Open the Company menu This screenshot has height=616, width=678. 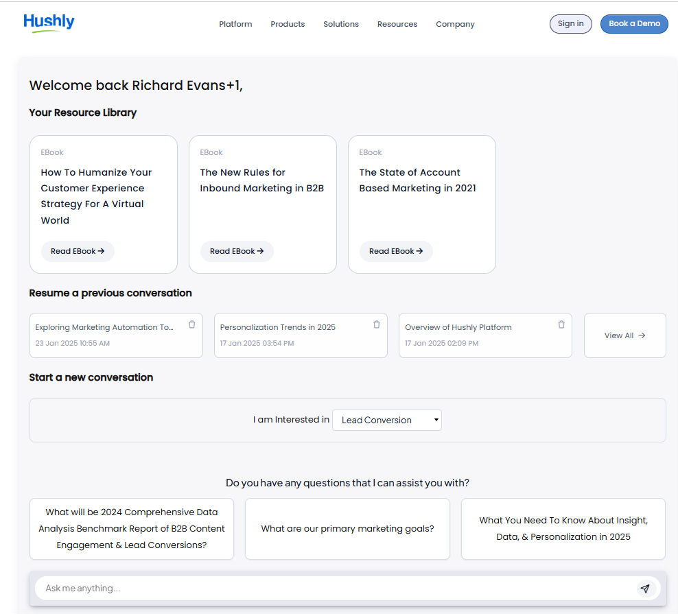455,24
